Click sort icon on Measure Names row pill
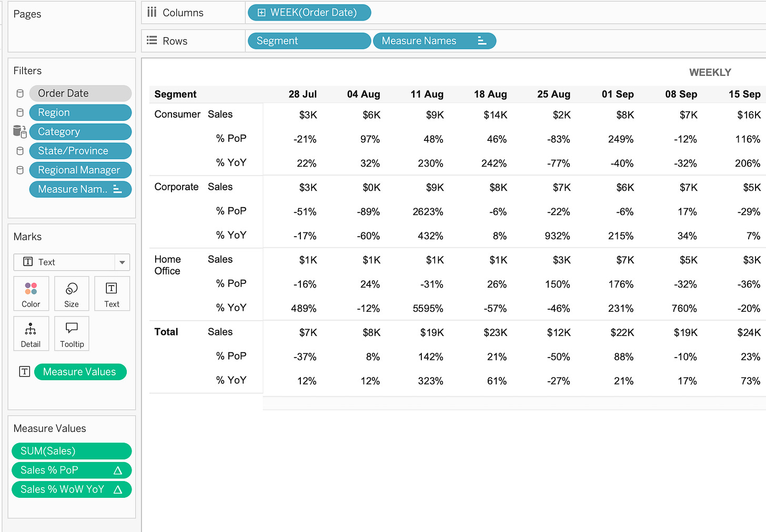766x532 pixels. (x=482, y=40)
